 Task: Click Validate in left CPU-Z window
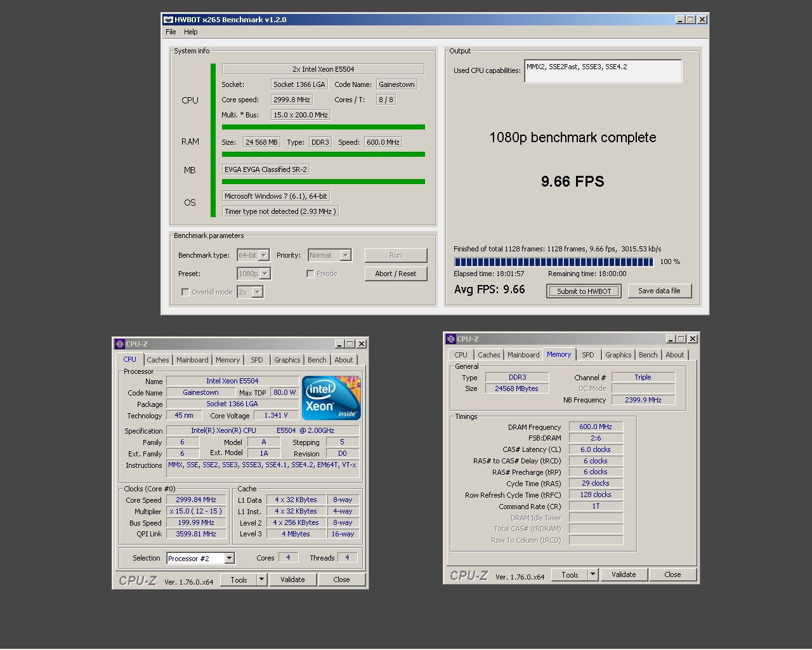292,580
